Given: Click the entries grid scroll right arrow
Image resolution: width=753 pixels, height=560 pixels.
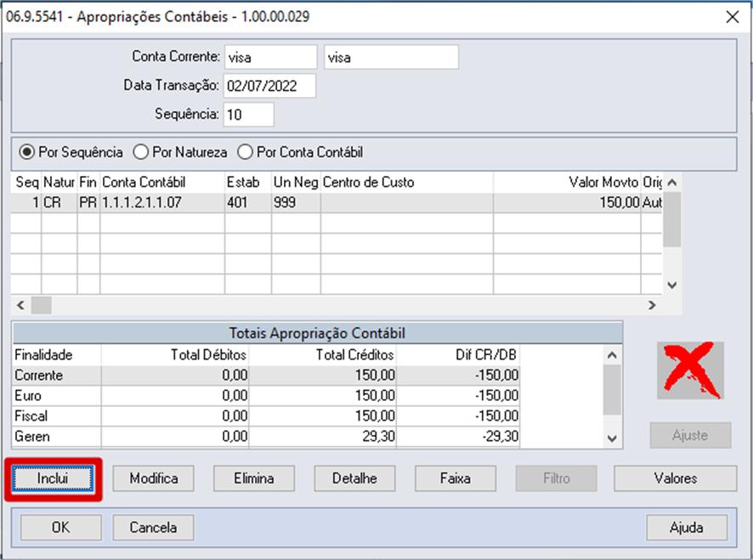Looking at the screenshot, I should coord(652,305).
